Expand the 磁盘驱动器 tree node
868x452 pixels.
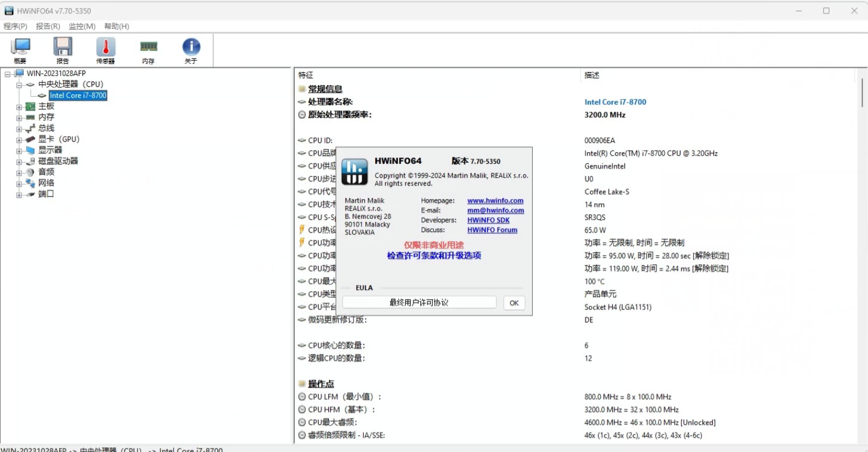[19, 162]
